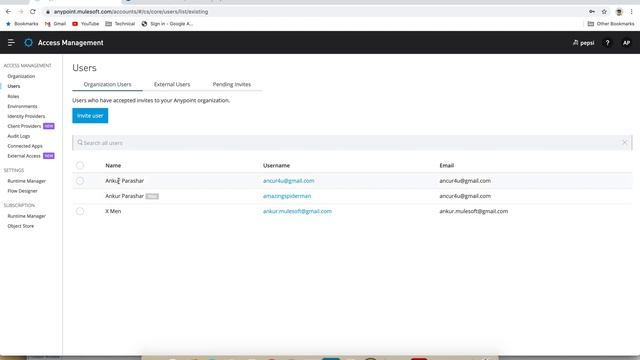Screen dimensions: 640x360
Task: Open Audit Logs in the sidebar
Action: click(19, 136)
